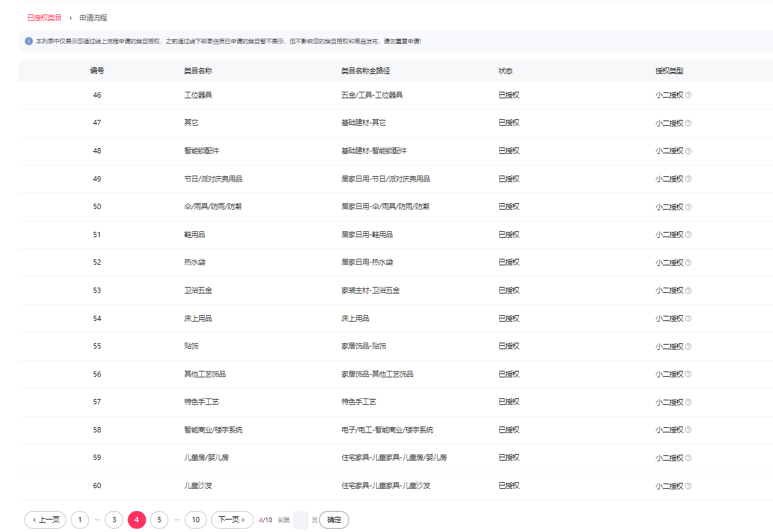Click help icon in 智能商业/楼宇系统 row

click(x=688, y=430)
